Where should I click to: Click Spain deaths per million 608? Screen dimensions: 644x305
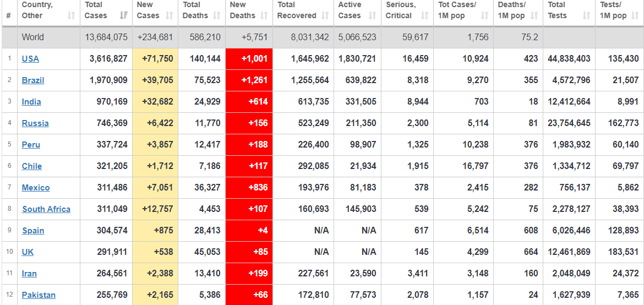tap(531, 231)
